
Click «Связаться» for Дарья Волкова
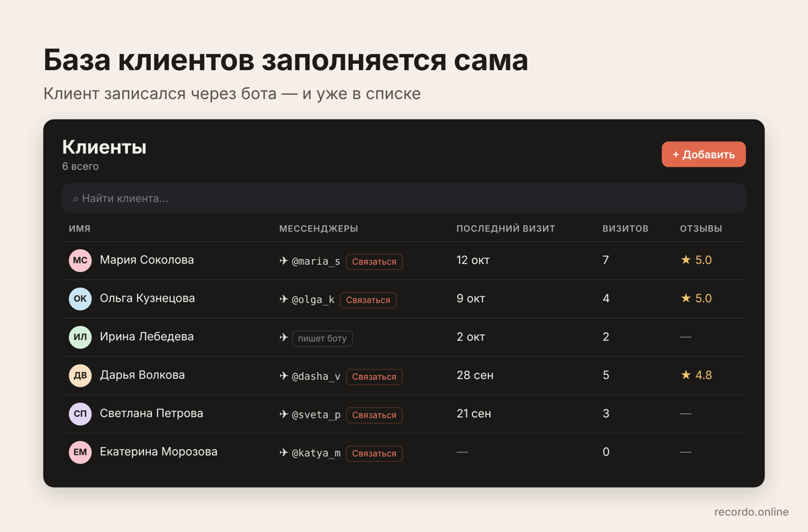(x=374, y=376)
